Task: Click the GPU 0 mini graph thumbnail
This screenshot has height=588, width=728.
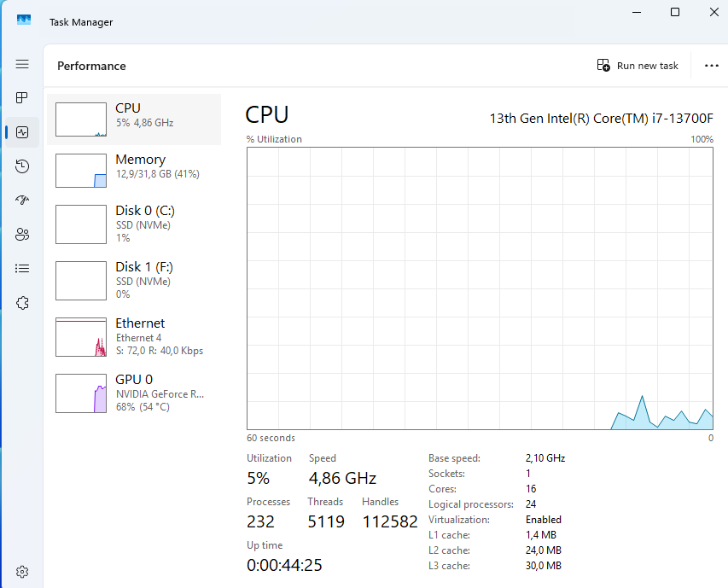Action: tap(81, 393)
